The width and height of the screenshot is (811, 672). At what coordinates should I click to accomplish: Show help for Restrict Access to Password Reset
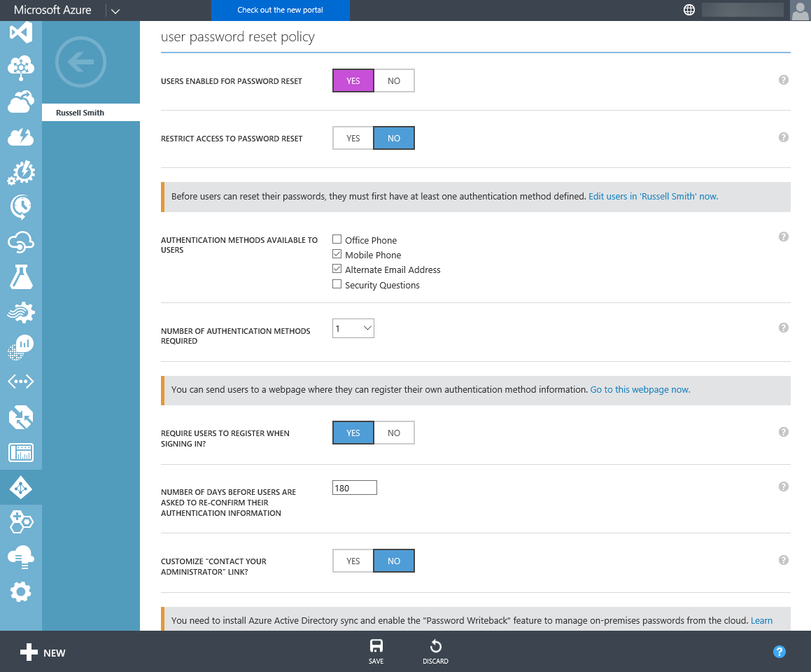point(784,137)
